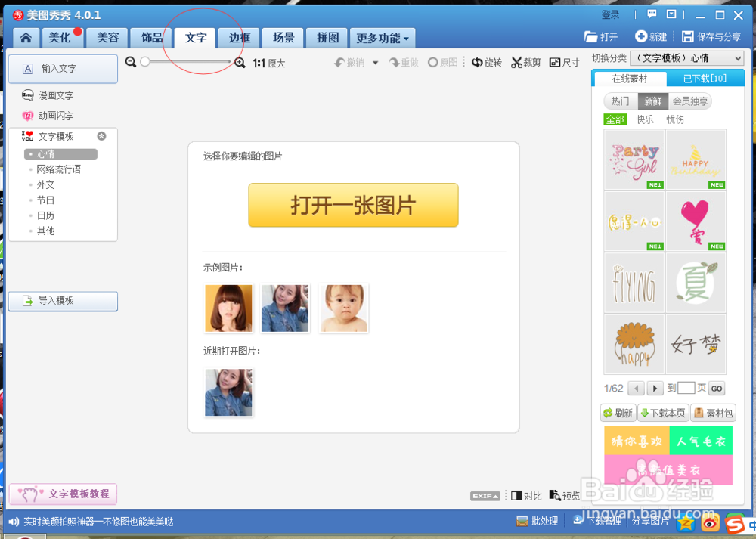Click the 输入文字 button
The height and width of the screenshot is (539, 756).
pyautogui.click(x=64, y=69)
